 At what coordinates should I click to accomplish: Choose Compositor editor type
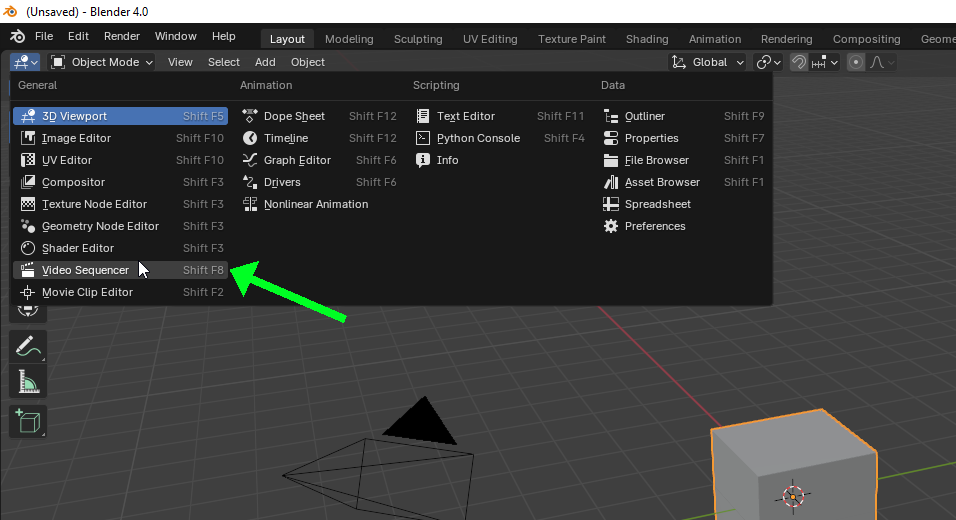click(x=120, y=182)
